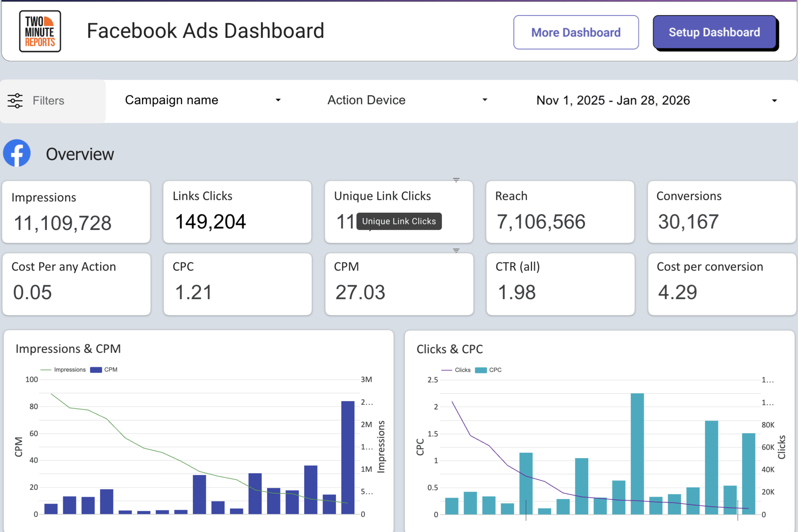Open the Campaign name dropdown
Viewport: 798px width, 532px height.
click(x=202, y=100)
